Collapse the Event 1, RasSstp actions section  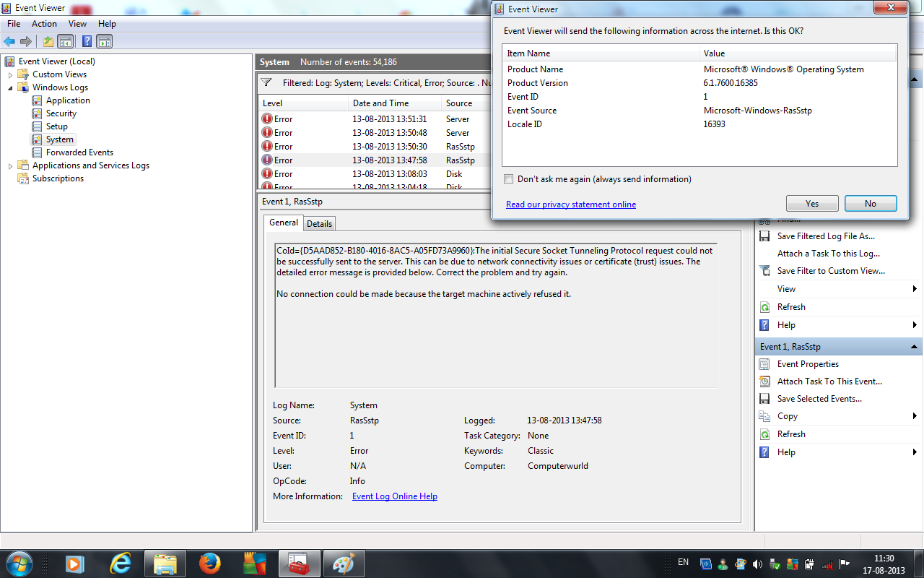[915, 347]
